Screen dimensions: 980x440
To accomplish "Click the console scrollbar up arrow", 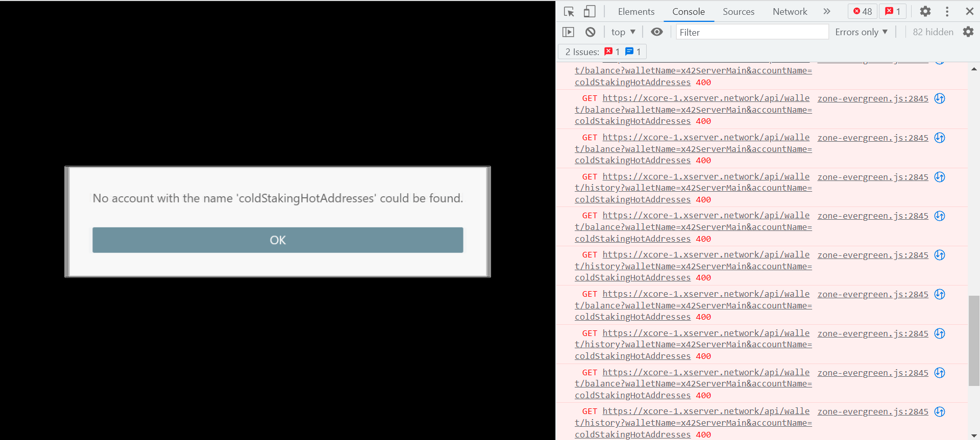I will (974, 69).
